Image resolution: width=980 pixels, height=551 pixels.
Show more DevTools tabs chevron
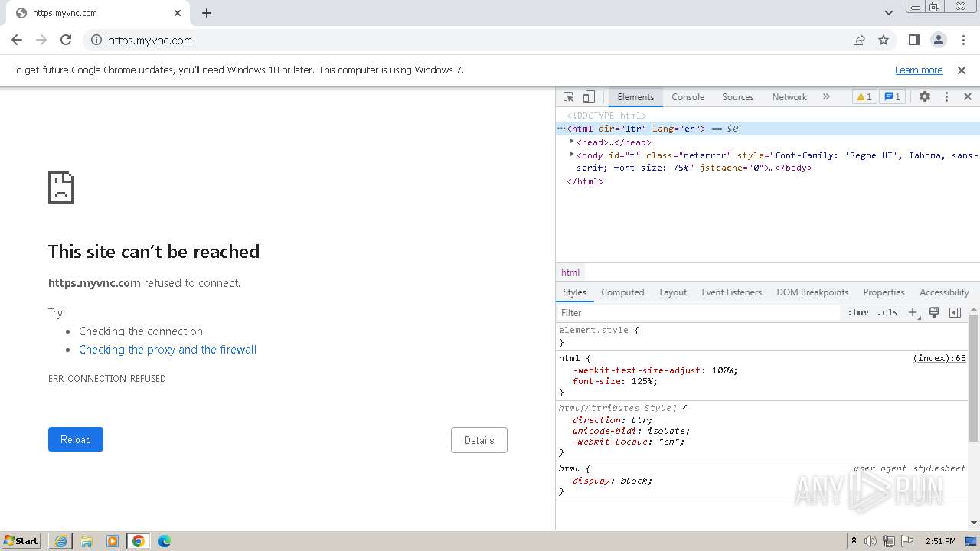pos(826,97)
